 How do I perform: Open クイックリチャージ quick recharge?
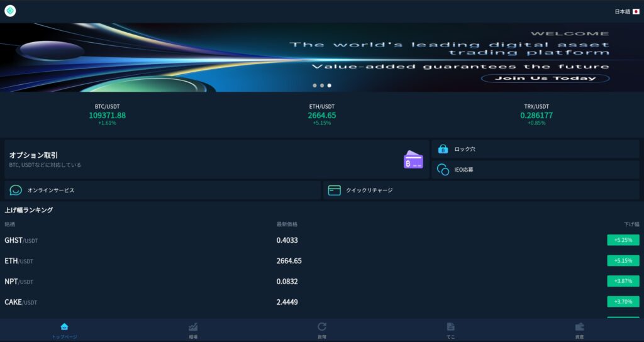point(481,190)
